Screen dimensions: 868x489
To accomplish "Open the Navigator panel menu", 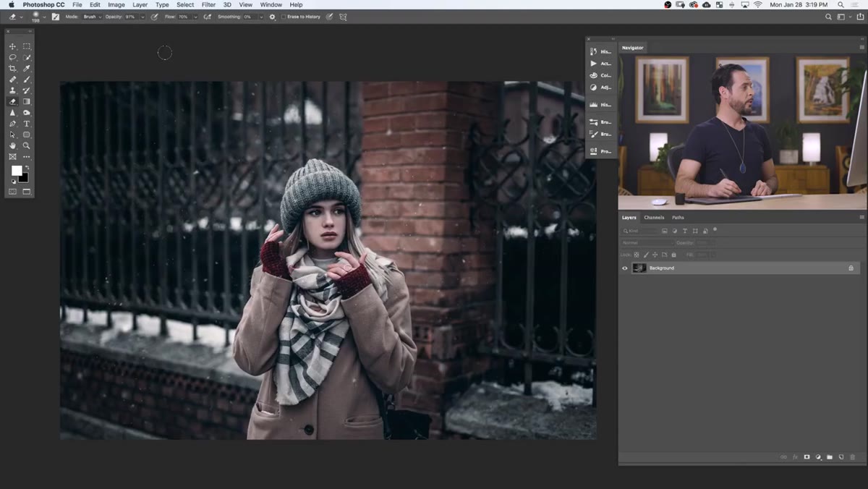I will pos(861,48).
